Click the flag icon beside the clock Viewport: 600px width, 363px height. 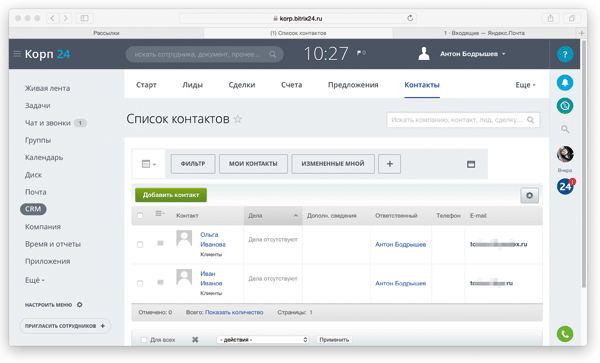359,53
